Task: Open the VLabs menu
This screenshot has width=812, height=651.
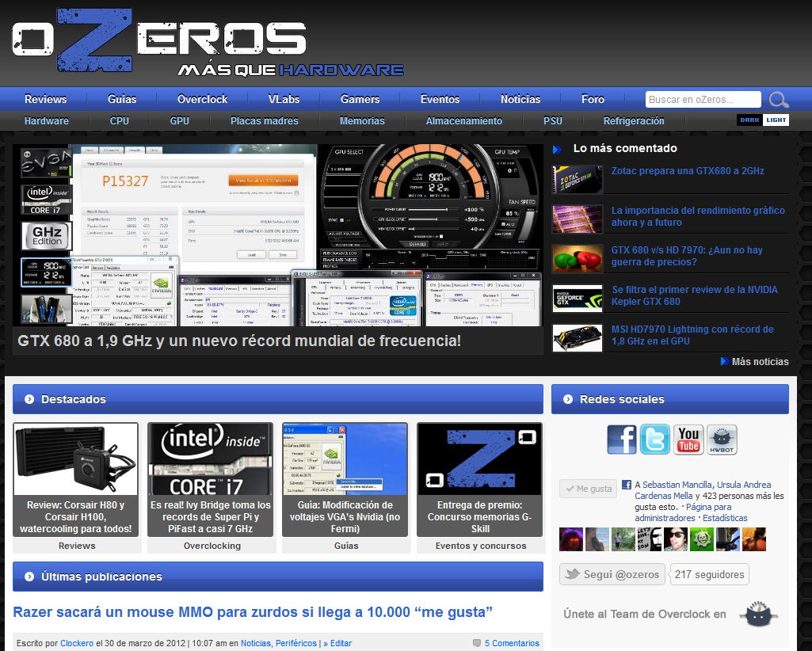Action: pyautogui.click(x=284, y=99)
